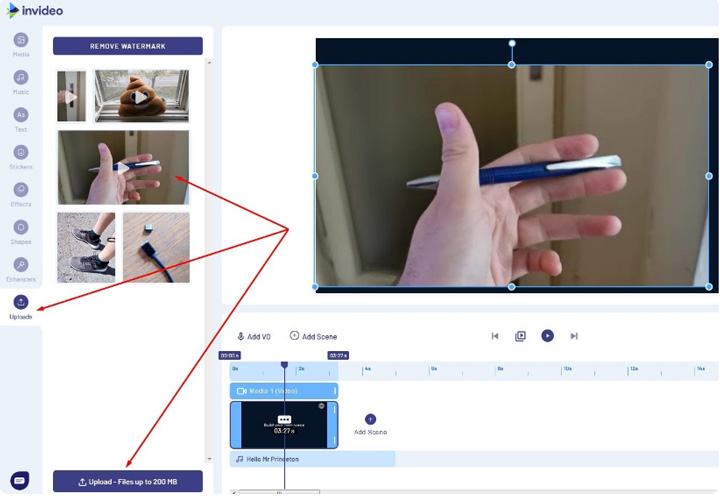Click the scene clip left trim handle
The image size is (720, 497).
tap(236, 425)
